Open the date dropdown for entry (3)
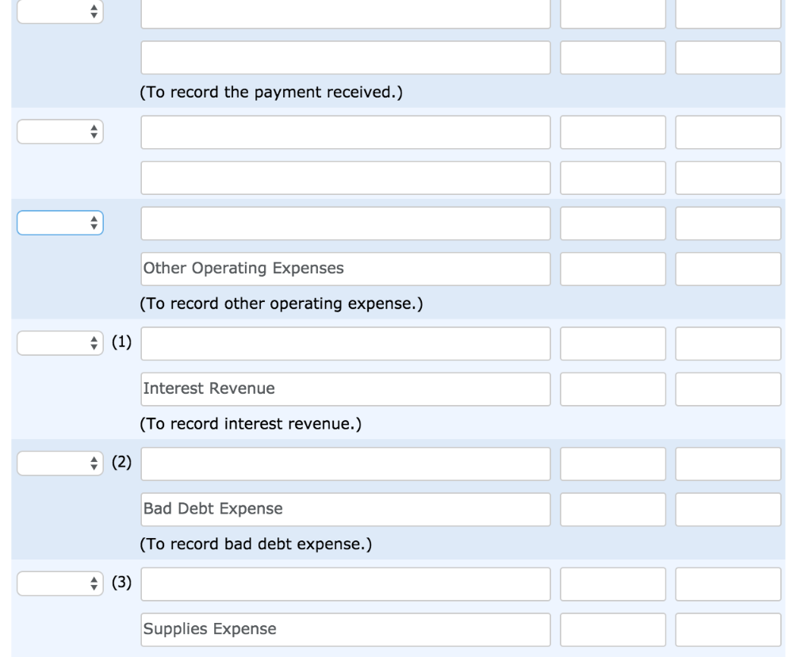 59,583
